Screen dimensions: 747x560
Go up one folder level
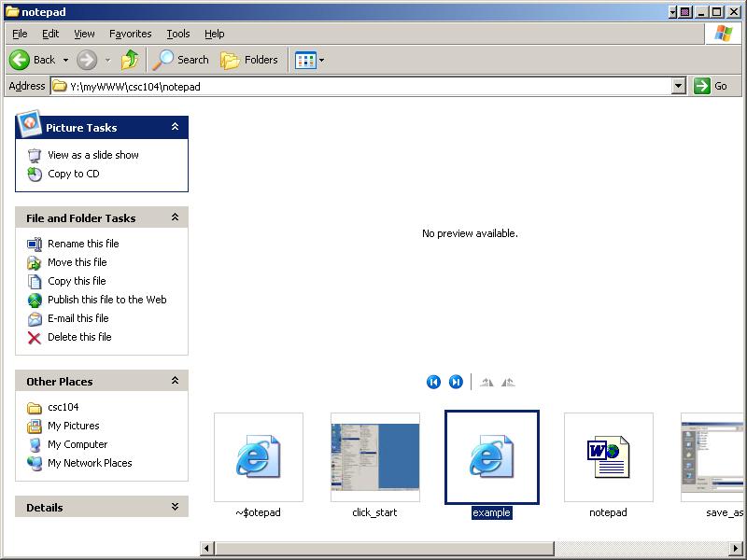click(x=130, y=60)
